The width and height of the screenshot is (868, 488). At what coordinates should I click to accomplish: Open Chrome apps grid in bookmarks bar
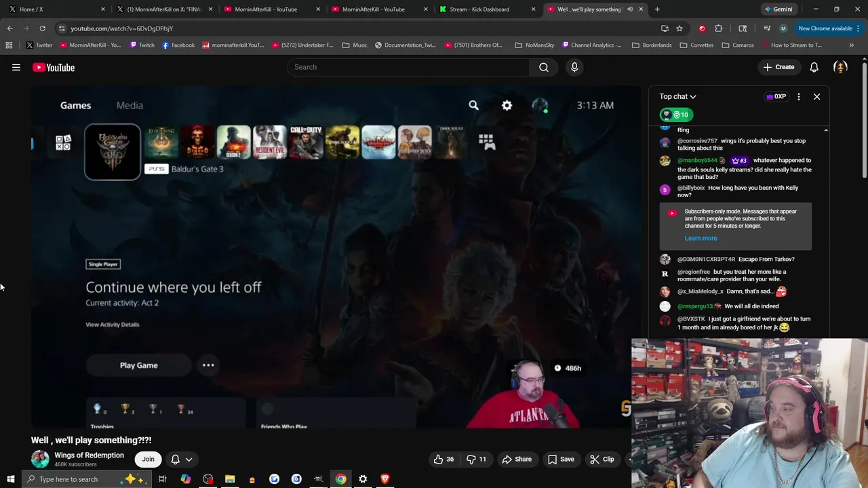pyautogui.click(x=9, y=45)
